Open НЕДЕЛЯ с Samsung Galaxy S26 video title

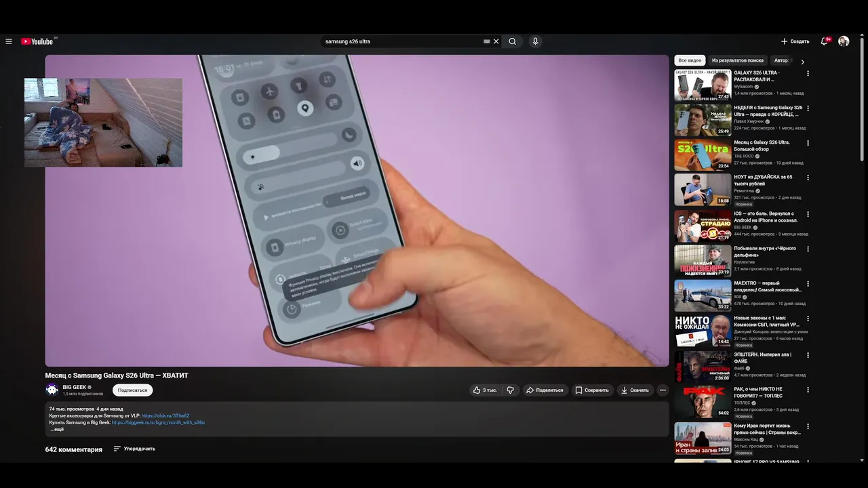tap(768, 111)
